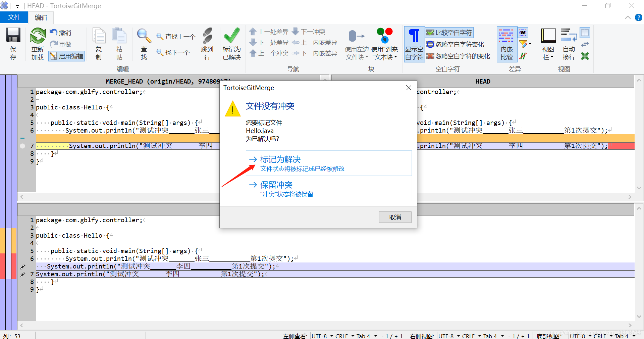Select the 忽略空白字符的变化 option
644x339 pixels.
point(458,56)
